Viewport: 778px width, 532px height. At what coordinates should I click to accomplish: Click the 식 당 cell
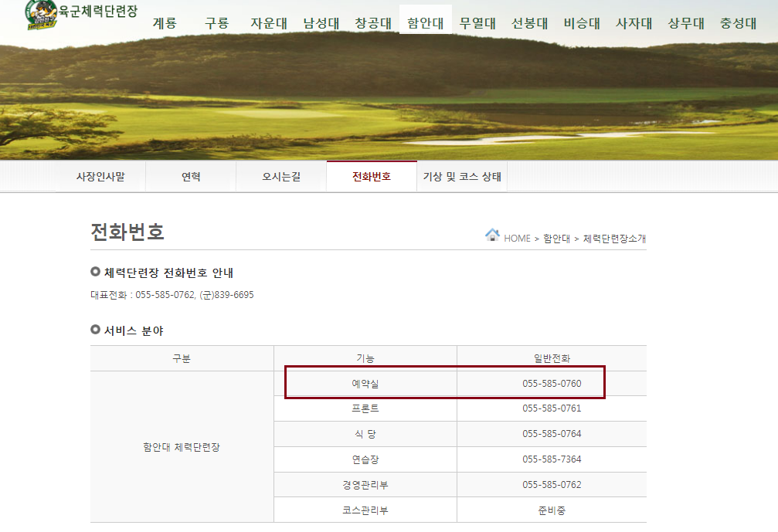[x=365, y=435]
